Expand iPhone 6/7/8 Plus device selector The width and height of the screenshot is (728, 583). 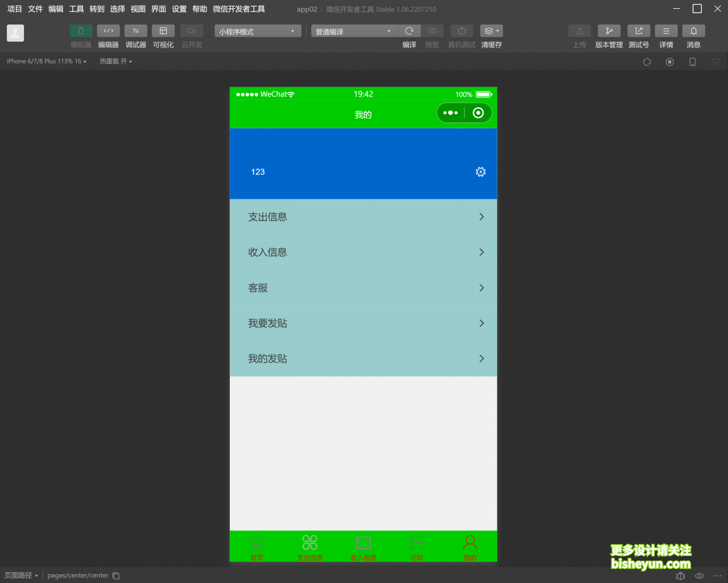tap(46, 61)
